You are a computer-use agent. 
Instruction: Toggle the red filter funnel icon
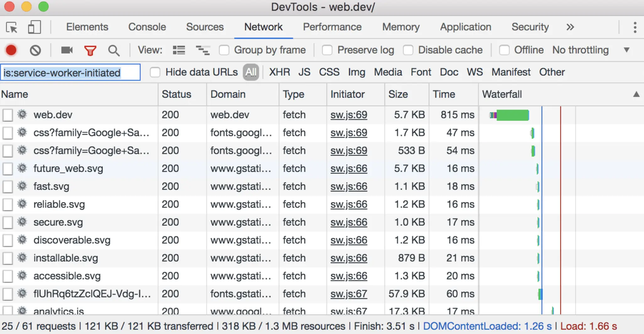click(x=90, y=51)
